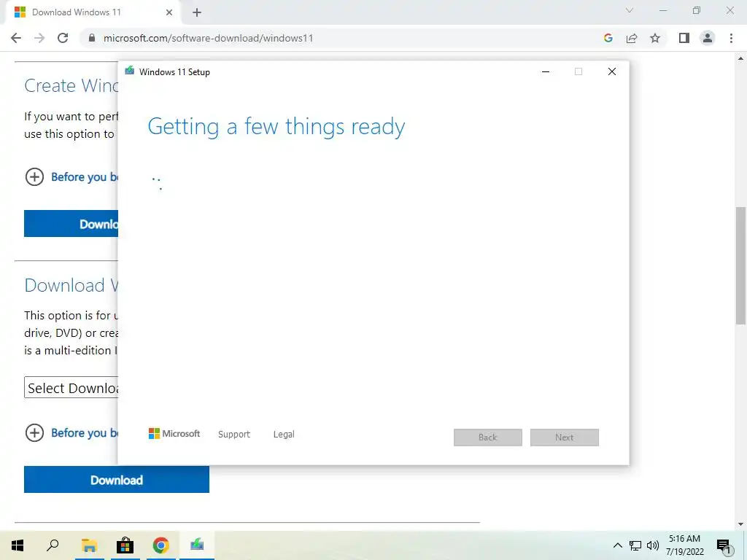
Task: Minimize the Chrome browser window
Action: pos(663,10)
